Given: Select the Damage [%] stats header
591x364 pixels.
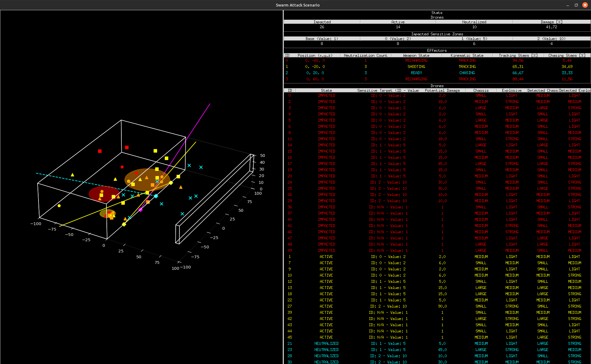Looking at the screenshot, I should [551, 22].
